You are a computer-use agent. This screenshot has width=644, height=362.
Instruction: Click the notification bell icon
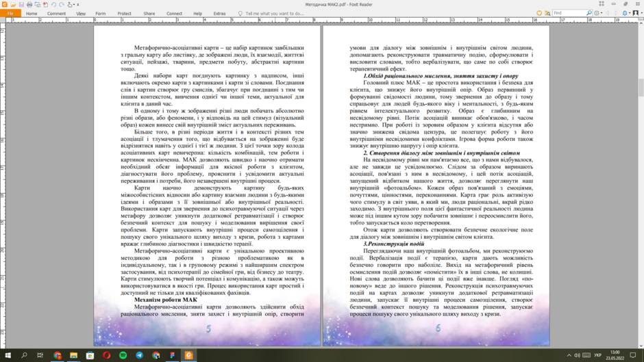point(625,13)
